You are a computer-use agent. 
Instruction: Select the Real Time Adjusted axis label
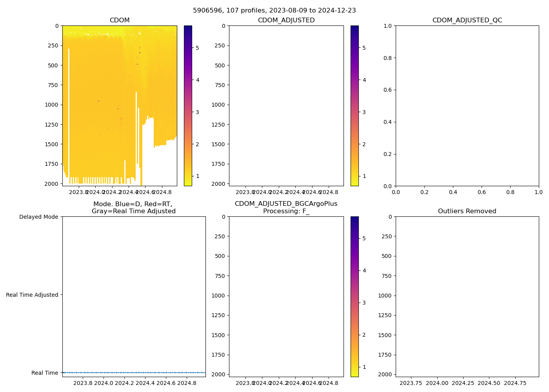click(x=32, y=295)
